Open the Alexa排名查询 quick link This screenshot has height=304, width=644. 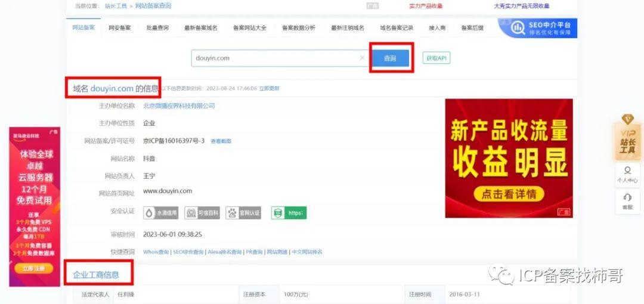tap(224, 252)
